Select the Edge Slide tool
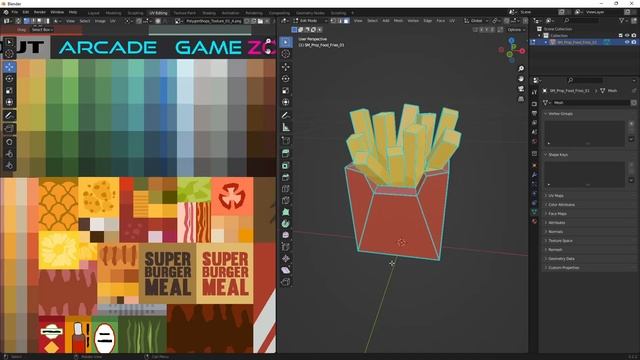The width and height of the screenshot is (640, 360). coord(286,247)
